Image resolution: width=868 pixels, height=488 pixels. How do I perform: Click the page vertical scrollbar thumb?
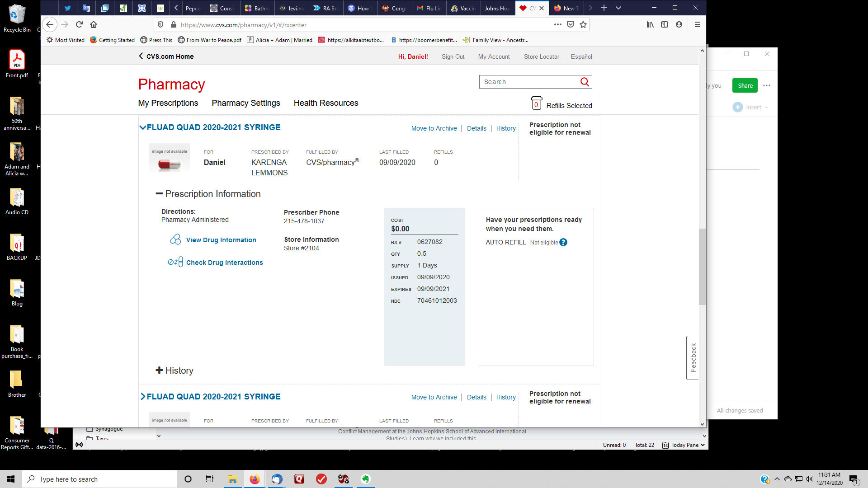coord(702,267)
